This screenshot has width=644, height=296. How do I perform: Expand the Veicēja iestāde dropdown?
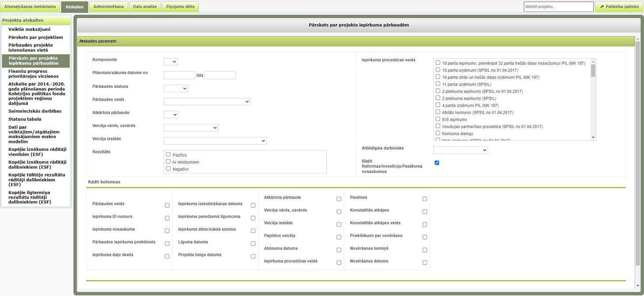[x=215, y=141]
